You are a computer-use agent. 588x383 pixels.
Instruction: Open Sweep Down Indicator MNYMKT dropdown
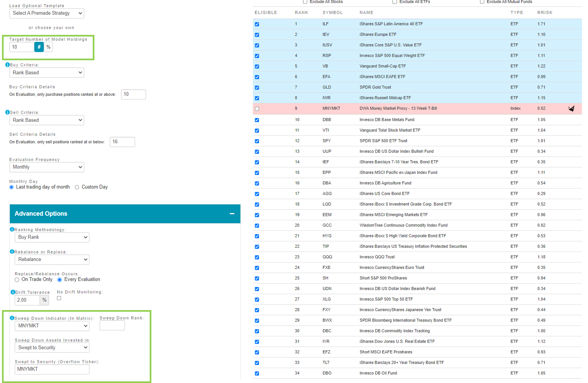coord(52,326)
